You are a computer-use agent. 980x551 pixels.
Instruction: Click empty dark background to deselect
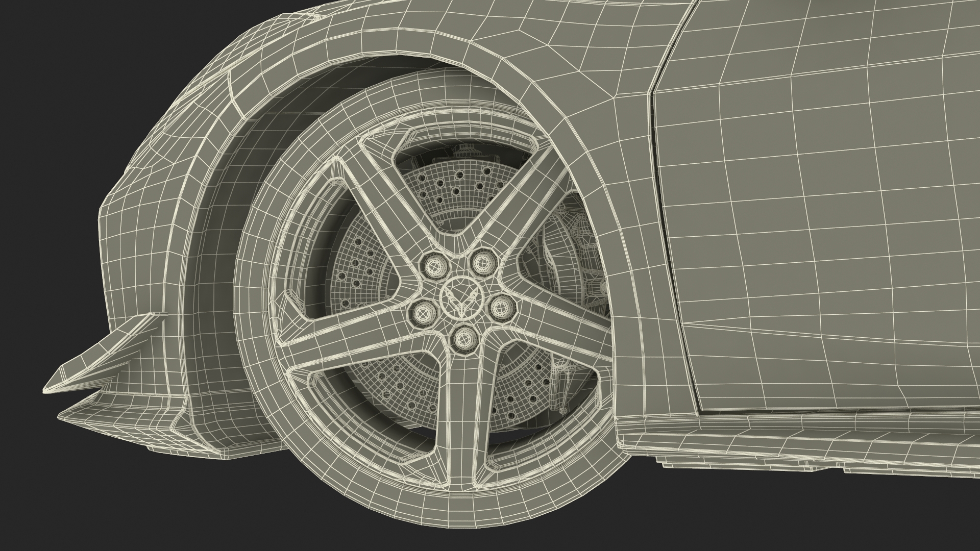click(x=61, y=102)
